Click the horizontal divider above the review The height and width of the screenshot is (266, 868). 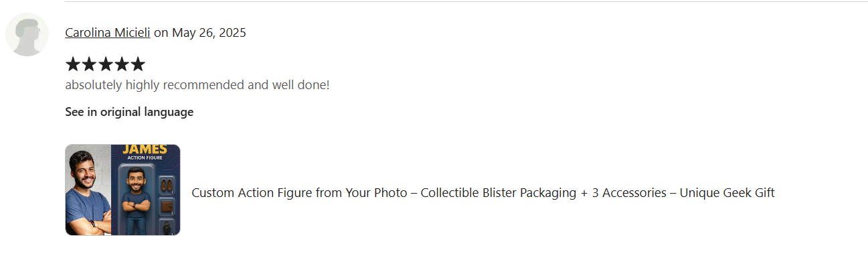tap(466, 1)
